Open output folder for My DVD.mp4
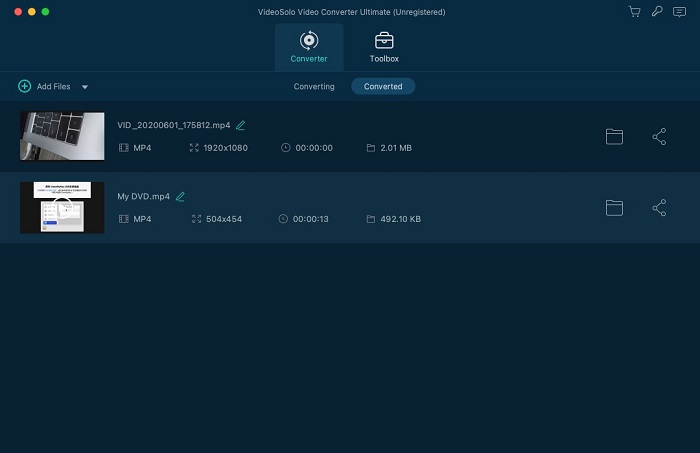 (614, 208)
